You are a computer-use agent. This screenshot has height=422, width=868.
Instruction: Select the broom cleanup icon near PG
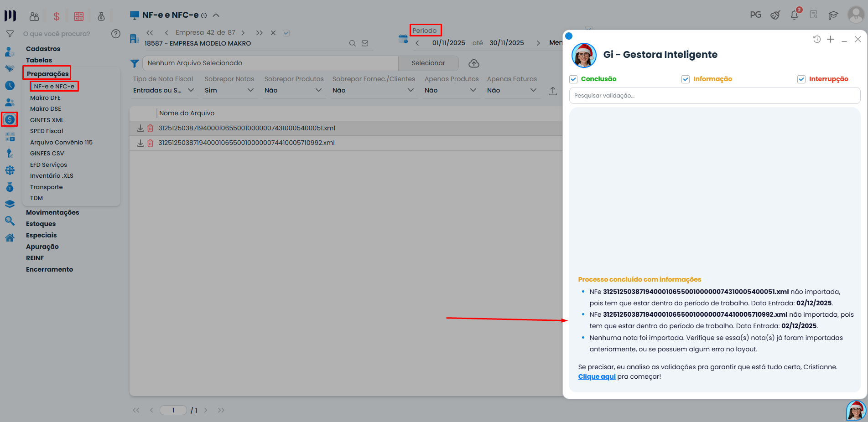(775, 15)
